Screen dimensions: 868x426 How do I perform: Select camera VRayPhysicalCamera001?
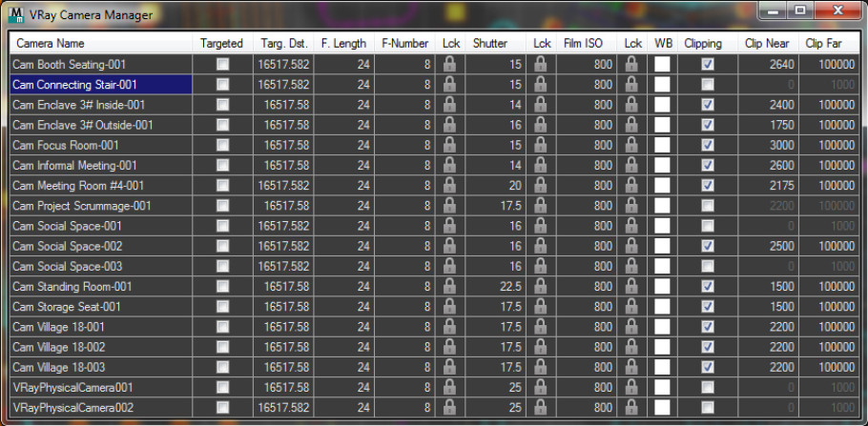pos(101,388)
